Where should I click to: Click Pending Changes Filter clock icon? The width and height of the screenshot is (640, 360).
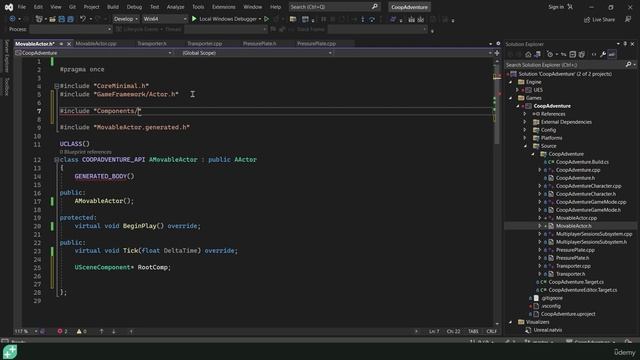550,54
